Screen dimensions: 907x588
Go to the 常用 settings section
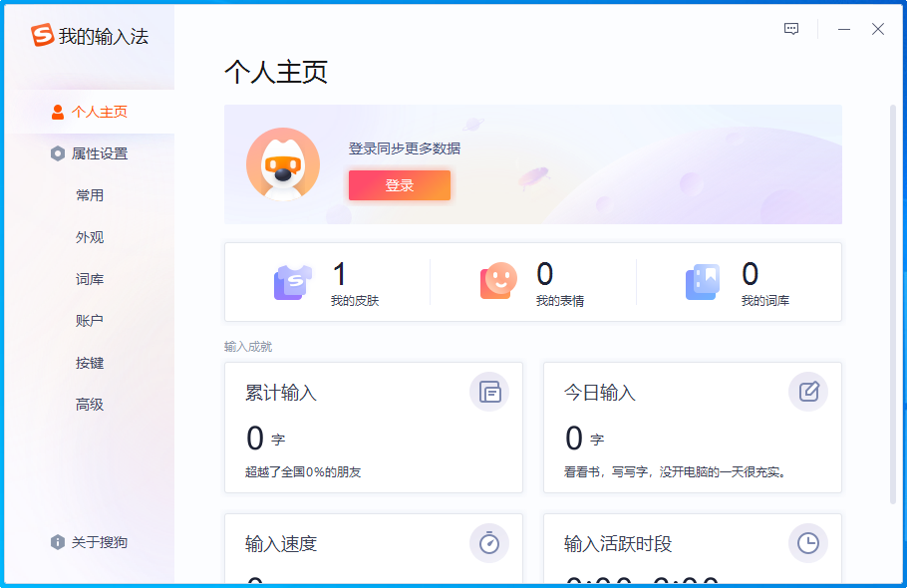point(90,195)
